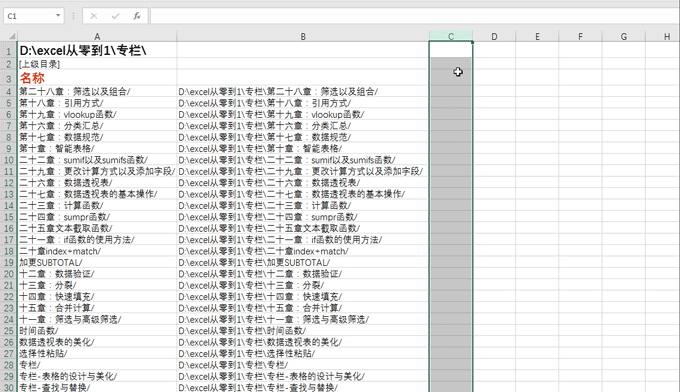Click the 加更SUBTOTAL/ path cell in column B
The image size is (680, 392).
(303, 262)
